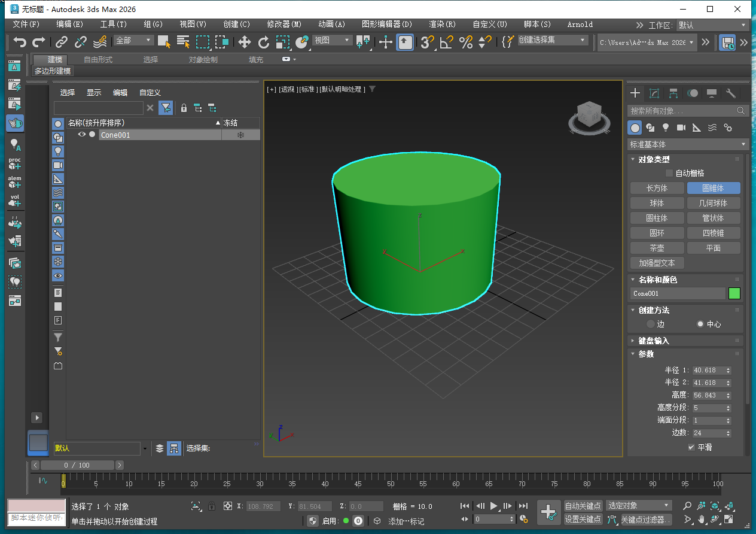
Task: Select the Orbit viewport tool
Action: 715,520
